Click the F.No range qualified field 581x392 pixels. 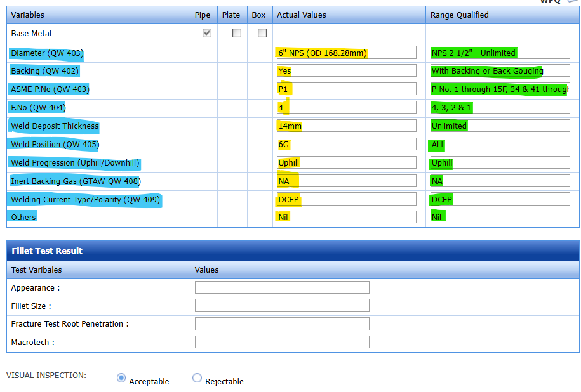coord(500,108)
